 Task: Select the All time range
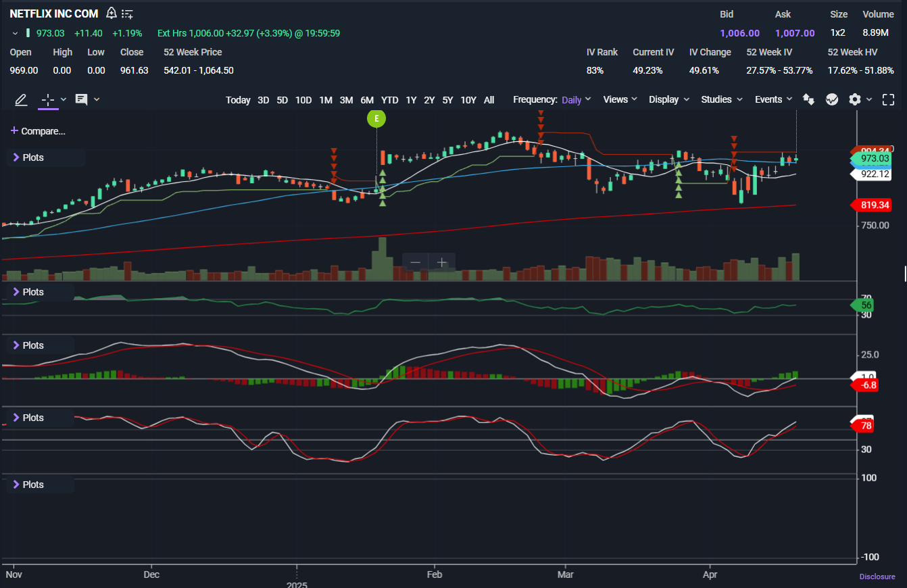click(489, 100)
